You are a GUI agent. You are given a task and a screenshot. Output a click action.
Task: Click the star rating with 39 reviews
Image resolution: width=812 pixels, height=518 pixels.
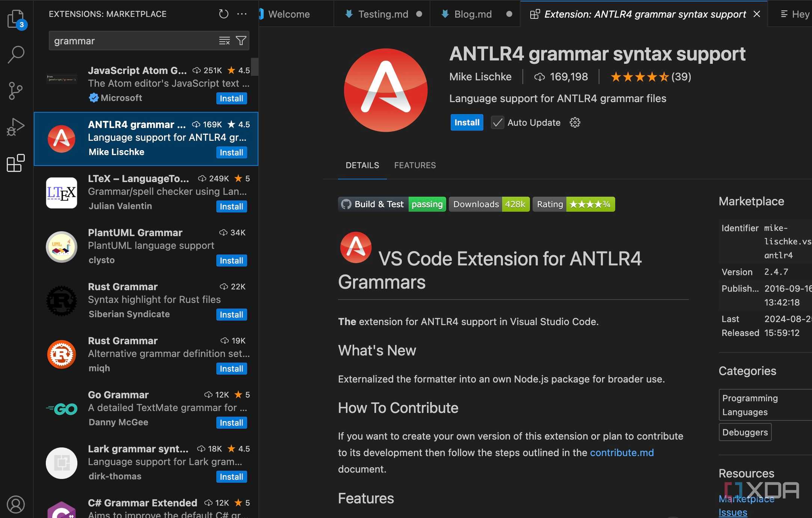(651, 77)
